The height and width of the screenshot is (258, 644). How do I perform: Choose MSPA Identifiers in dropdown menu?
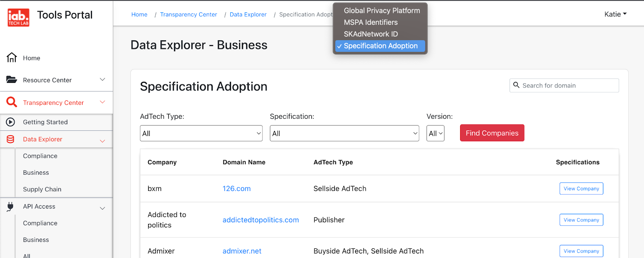point(370,23)
